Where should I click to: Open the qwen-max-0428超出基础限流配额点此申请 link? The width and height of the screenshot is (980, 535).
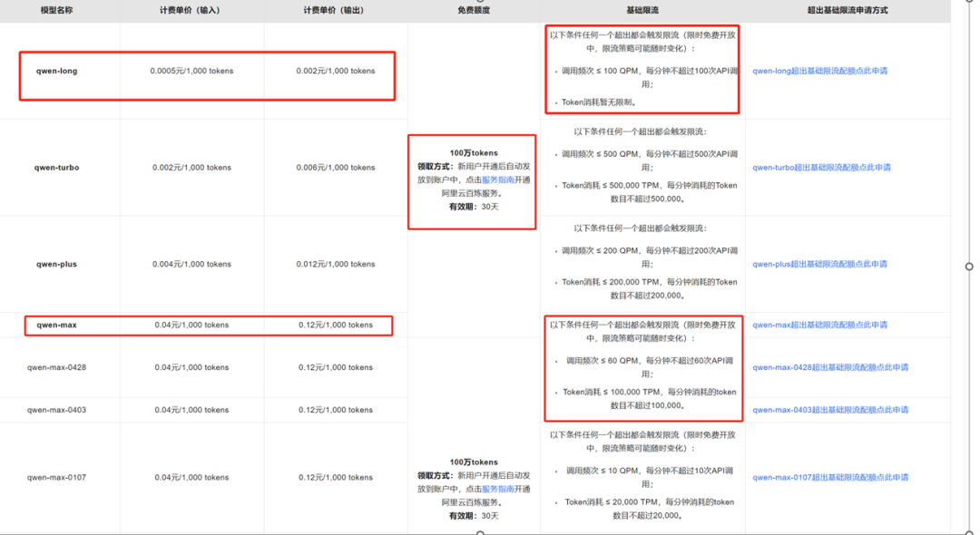(830, 367)
